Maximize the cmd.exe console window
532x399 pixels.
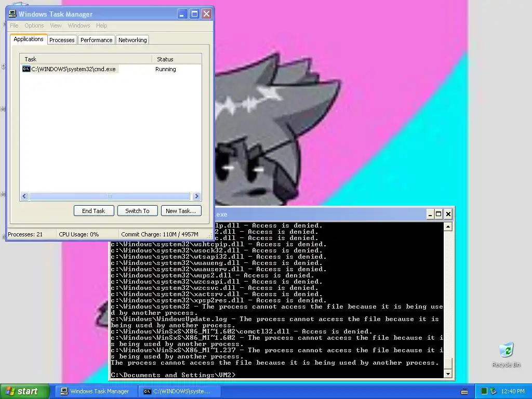tap(438, 214)
